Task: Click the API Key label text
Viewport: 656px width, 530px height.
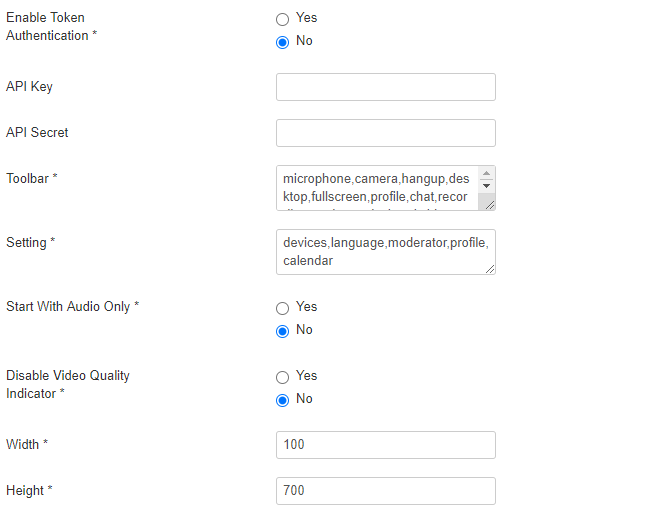Action: [30, 87]
